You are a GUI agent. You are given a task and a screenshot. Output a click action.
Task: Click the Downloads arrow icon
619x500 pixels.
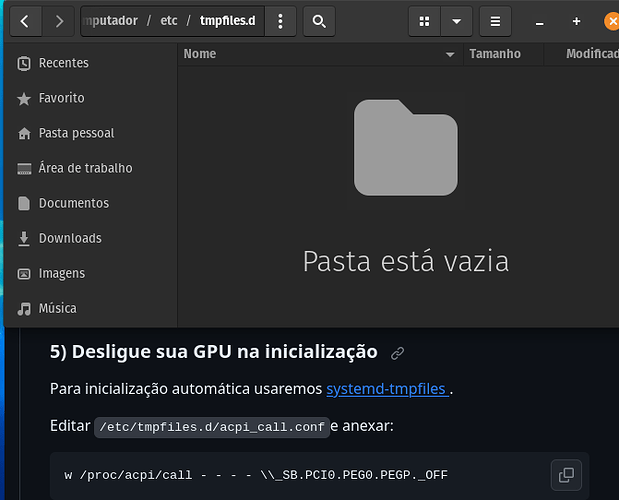coord(24,239)
